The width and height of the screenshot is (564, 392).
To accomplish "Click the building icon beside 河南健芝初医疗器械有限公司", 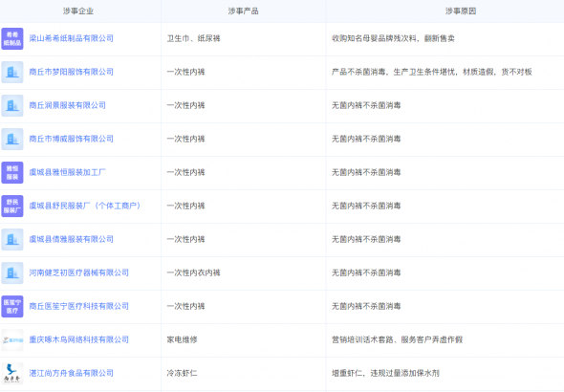I will [12, 272].
